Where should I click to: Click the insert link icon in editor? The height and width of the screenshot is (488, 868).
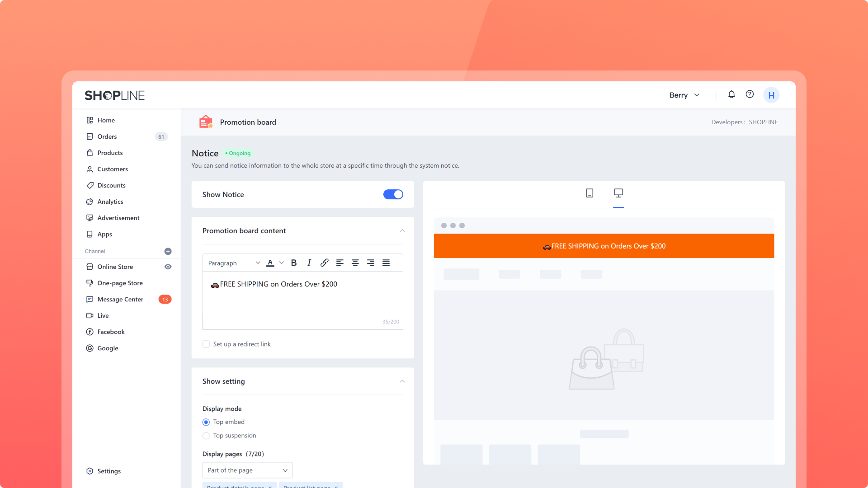click(324, 263)
